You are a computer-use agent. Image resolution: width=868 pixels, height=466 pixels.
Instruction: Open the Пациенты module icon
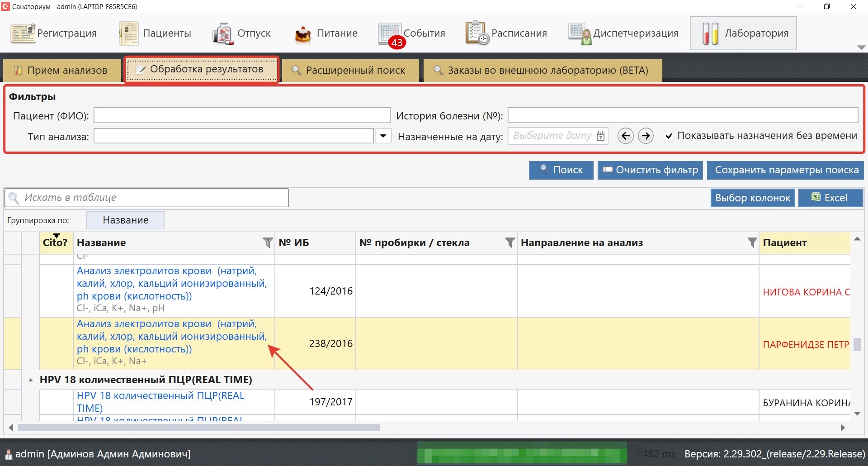click(x=129, y=33)
